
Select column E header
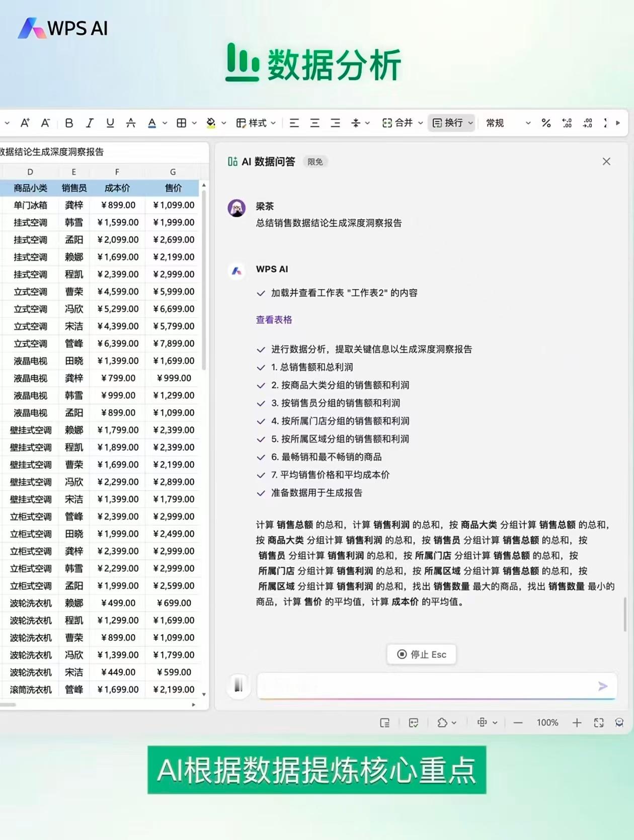pos(73,172)
